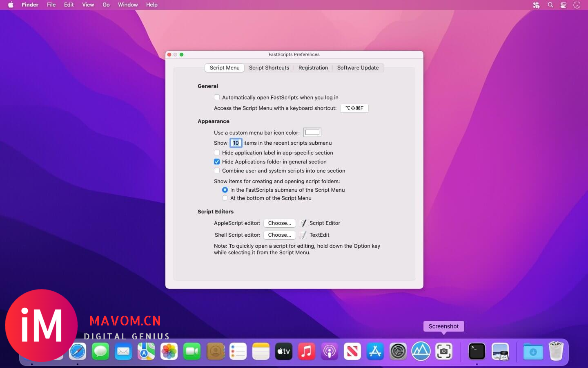588x368 pixels.
Task: Open the Finder menu
Action: [30, 5]
